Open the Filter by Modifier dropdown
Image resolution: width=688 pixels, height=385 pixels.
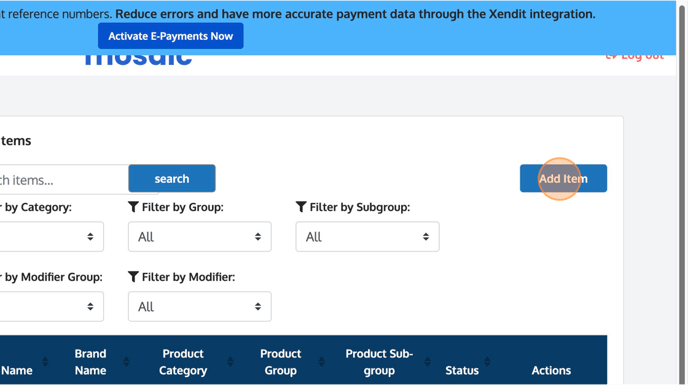coord(200,306)
